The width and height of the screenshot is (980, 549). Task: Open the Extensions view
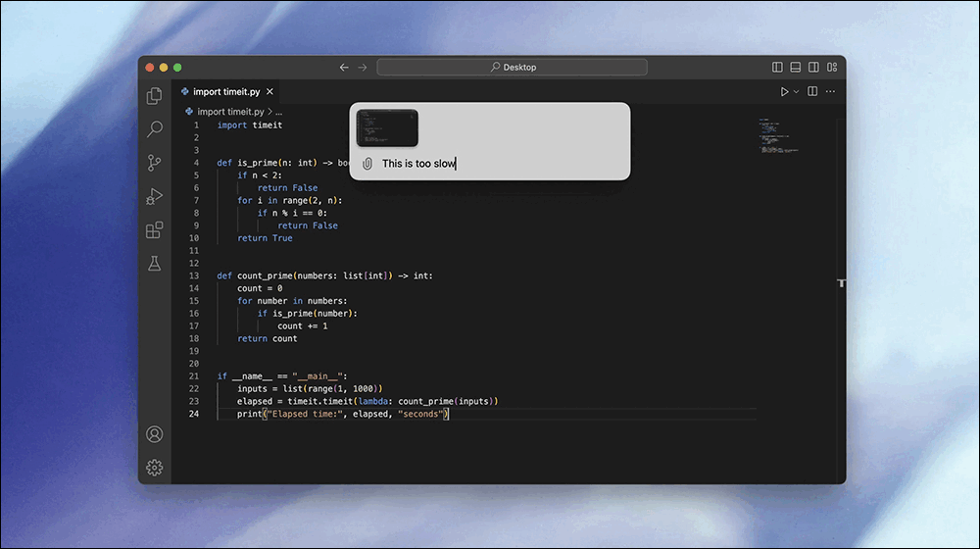pyautogui.click(x=155, y=230)
